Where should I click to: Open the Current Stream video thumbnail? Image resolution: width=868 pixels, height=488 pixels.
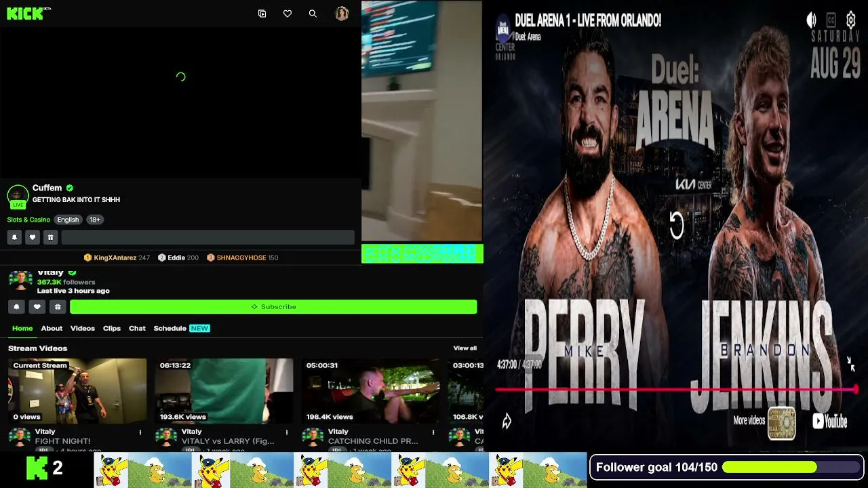77,391
